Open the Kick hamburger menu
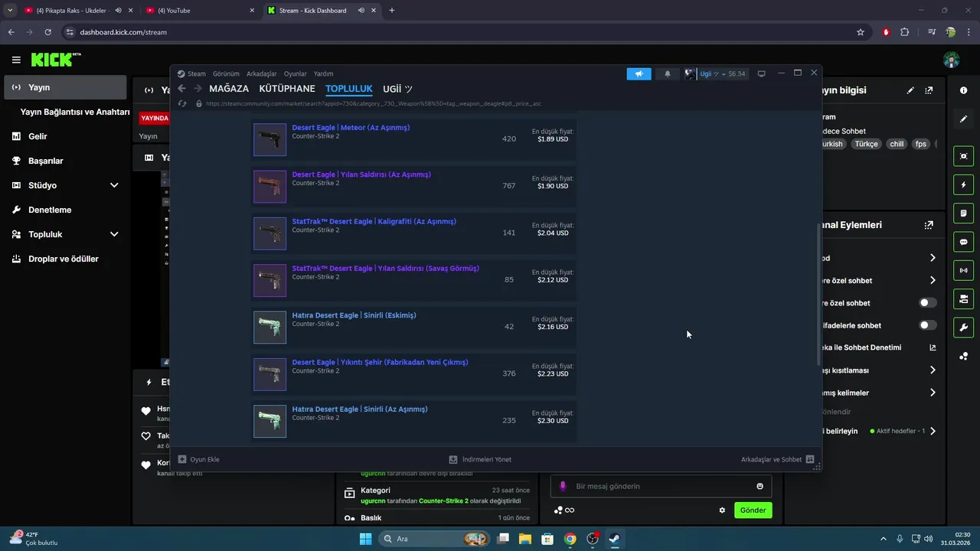Viewport: 980px width, 551px height. tap(16, 60)
